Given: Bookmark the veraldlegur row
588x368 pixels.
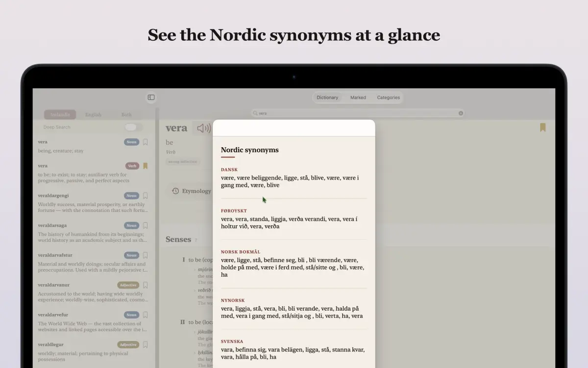Looking at the screenshot, I should pos(145,345).
